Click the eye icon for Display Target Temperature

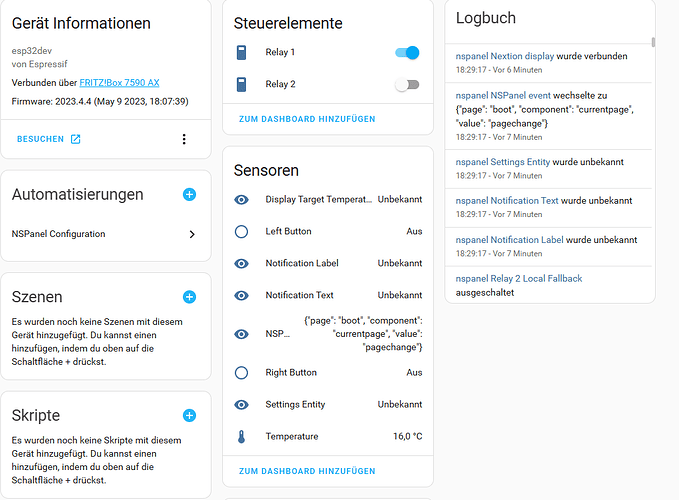[241, 200]
